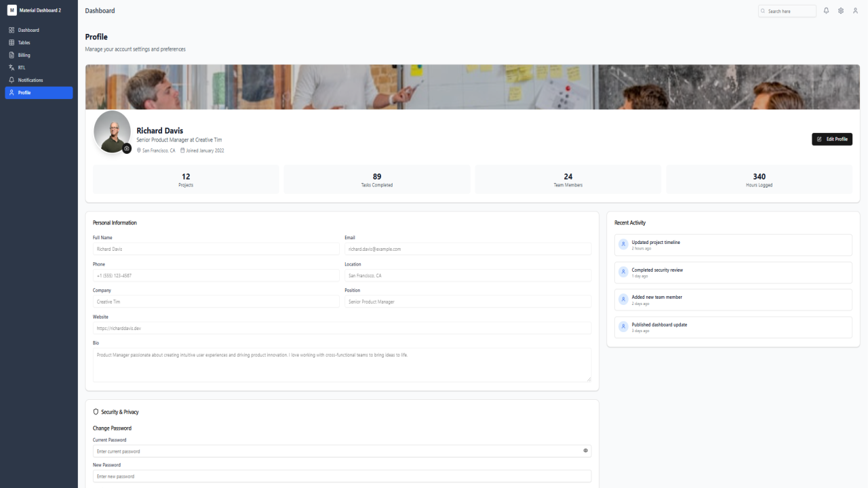Open the Dashboard sidebar item

(39, 30)
